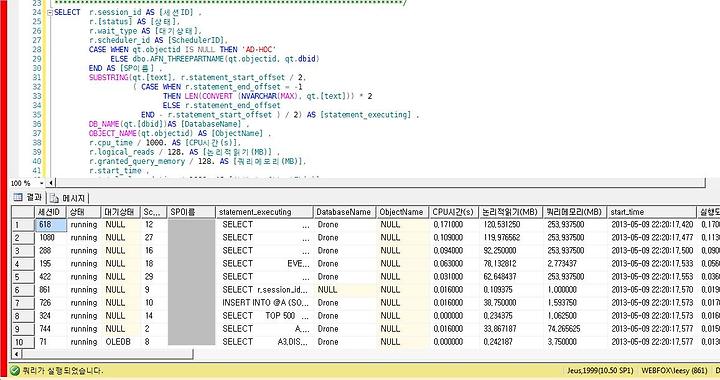The height and width of the screenshot is (380, 720).
Task: Click the 대기상태 column header
Action: tap(120, 212)
